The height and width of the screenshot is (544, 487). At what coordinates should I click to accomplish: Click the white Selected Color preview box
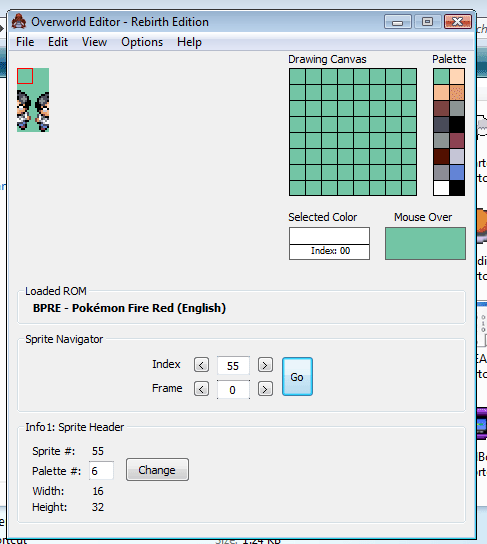tap(329, 236)
